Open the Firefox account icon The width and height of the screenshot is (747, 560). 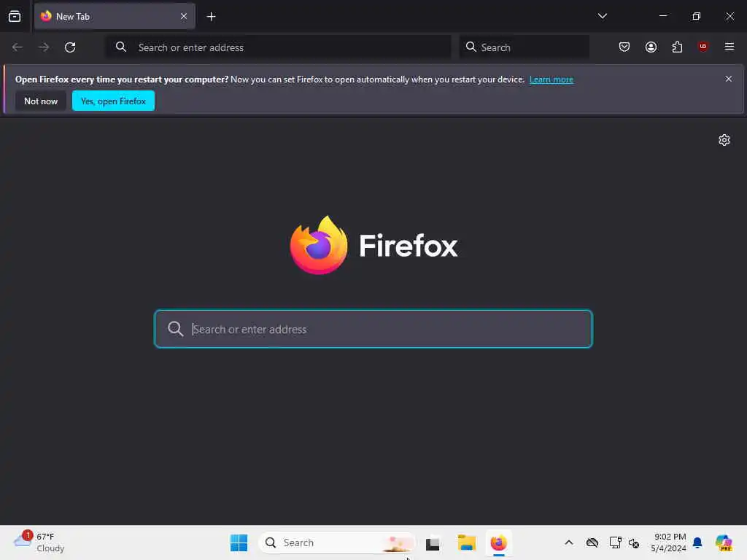coord(651,47)
